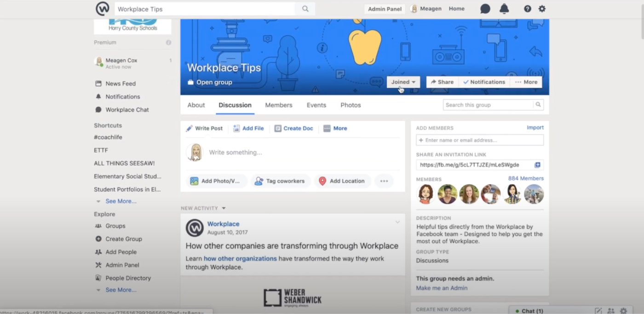This screenshot has width=644, height=314.
Task: Click the Enter name or email address field
Action: pyautogui.click(x=480, y=140)
